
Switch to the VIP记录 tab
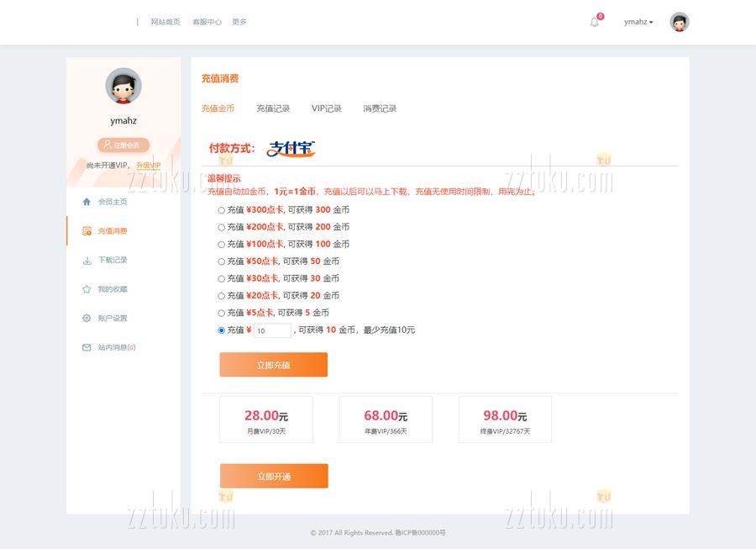tap(327, 108)
